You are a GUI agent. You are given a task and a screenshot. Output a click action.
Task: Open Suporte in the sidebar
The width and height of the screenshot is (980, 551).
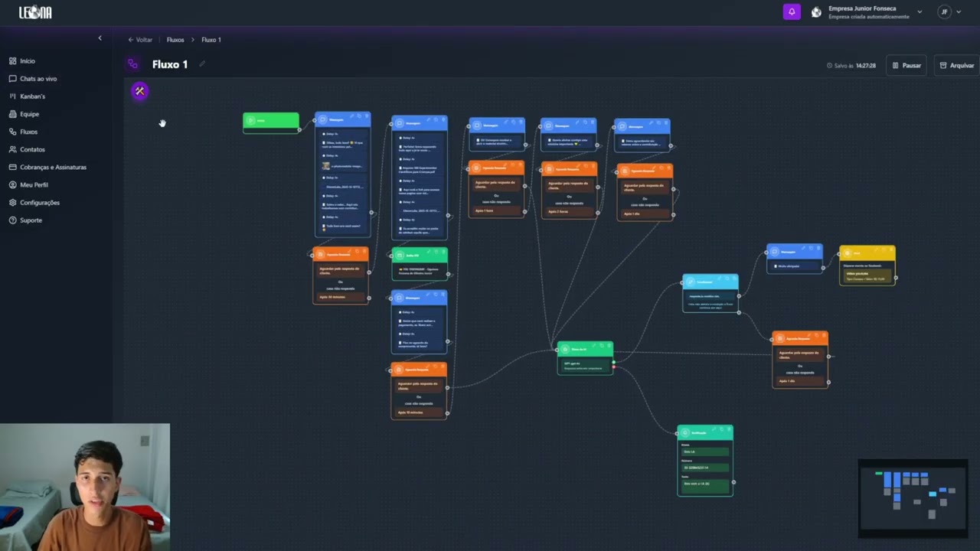pos(25,220)
